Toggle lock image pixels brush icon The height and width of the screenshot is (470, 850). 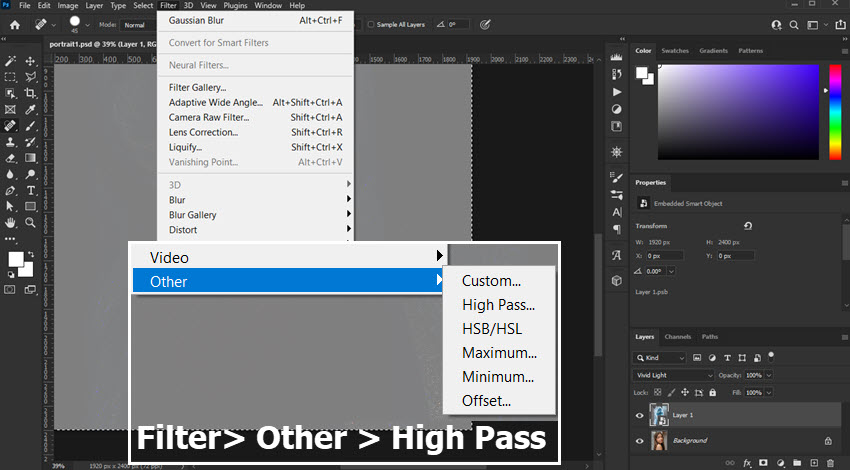[x=671, y=392]
